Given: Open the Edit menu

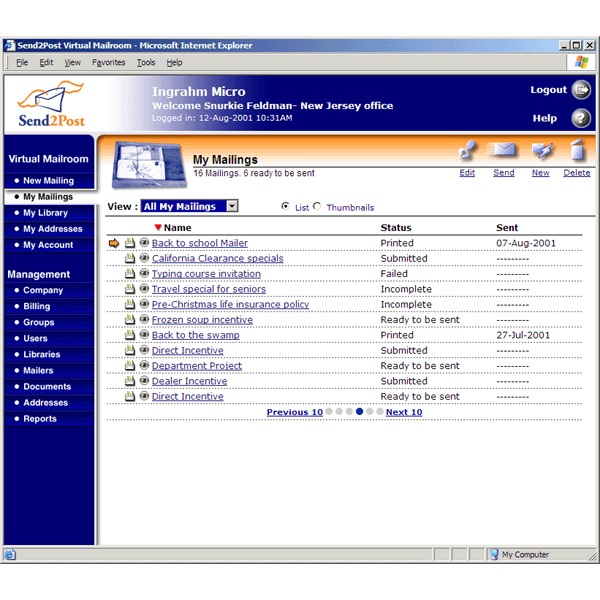Looking at the screenshot, I should click(x=46, y=62).
